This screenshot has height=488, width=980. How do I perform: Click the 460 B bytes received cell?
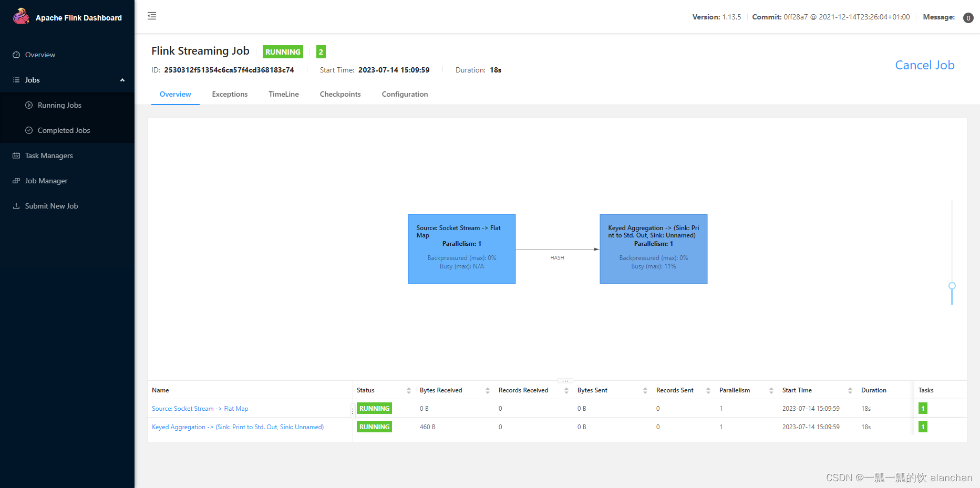click(427, 427)
